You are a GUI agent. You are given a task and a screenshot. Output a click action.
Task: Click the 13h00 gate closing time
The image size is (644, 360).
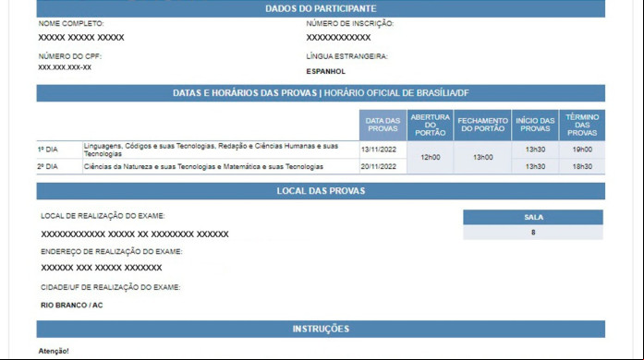[x=482, y=158]
